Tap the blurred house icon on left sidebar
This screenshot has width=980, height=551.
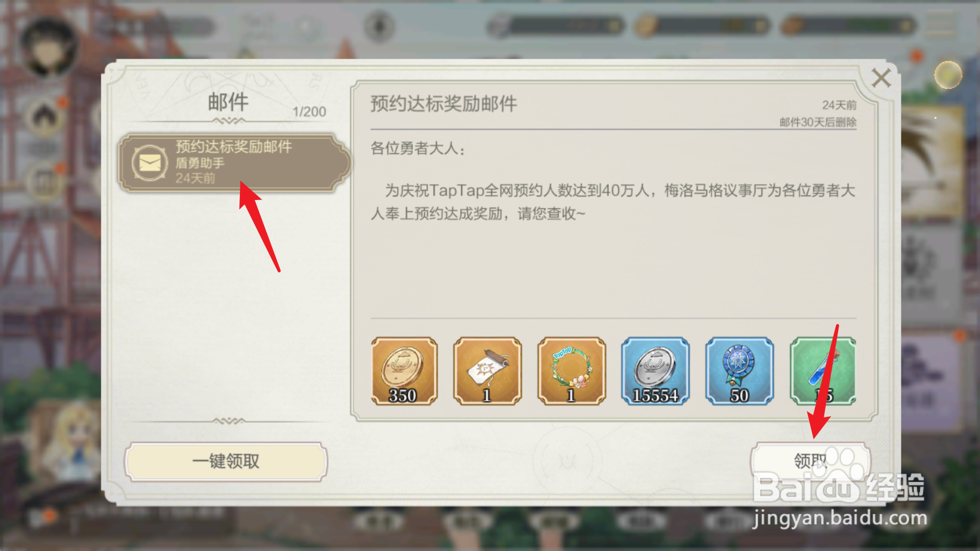pos(45,116)
